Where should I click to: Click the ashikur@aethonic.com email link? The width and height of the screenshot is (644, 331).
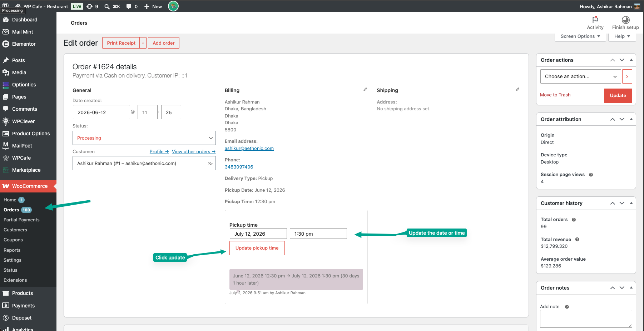click(x=249, y=149)
